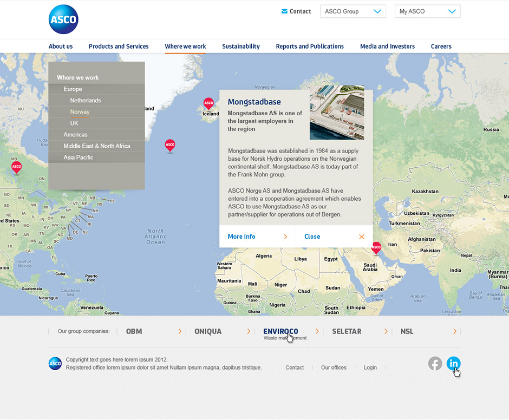Select the ASCO map pin in Canada
Image resolution: width=509 pixels, height=420 pixels.
(x=17, y=167)
